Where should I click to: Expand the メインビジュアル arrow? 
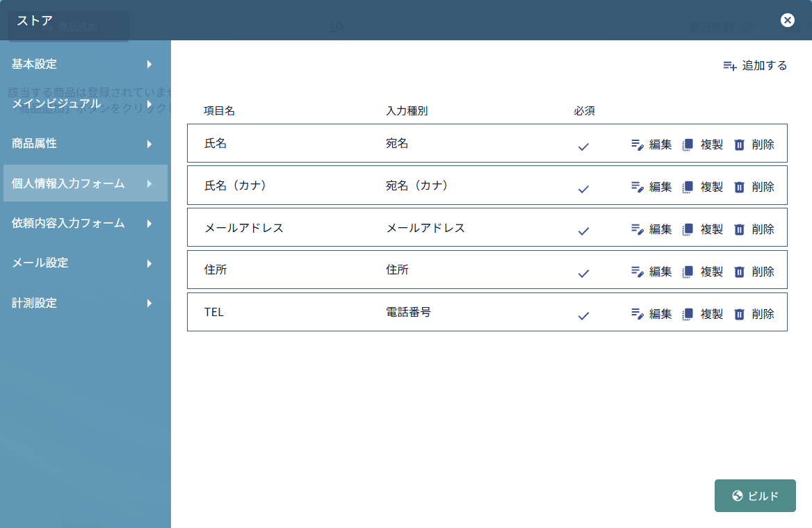(x=149, y=104)
